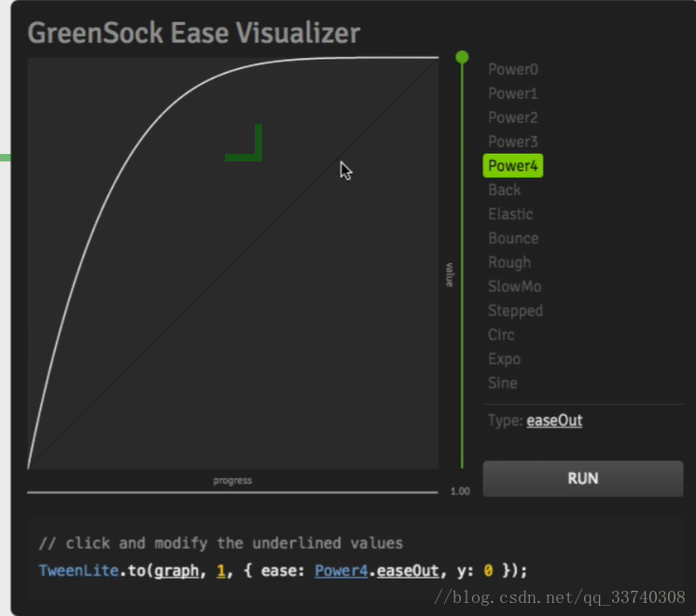Image resolution: width=696 pixels, height=616 pixels.
Task: Choose the Elastic ease
Action: (x=510, y=214)
